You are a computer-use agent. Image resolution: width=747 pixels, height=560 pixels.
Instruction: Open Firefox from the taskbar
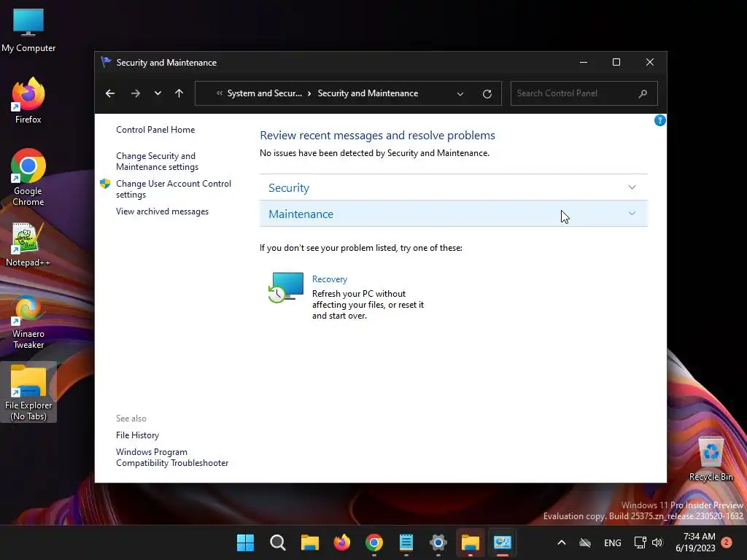[x=341, y=542]
